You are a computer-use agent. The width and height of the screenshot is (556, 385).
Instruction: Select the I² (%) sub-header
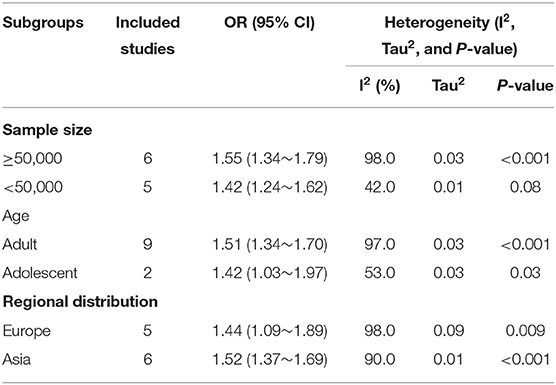[x=379, y=85]
